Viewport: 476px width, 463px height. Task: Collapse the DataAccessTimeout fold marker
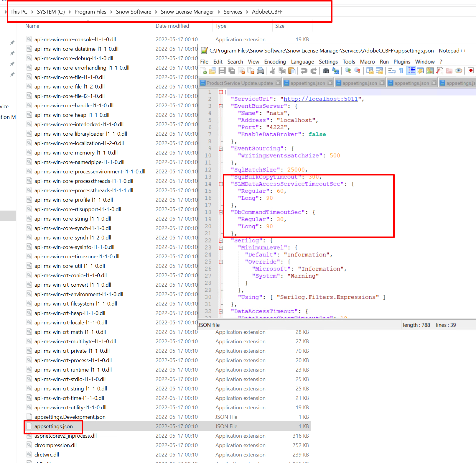[221, 311]
